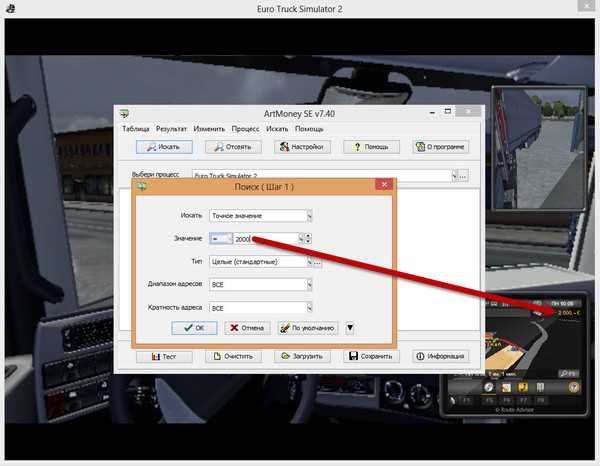Open Route Advisor current job tab
Image resolution: width=600 pixels, height=466 pixels.
pos(506,388)
